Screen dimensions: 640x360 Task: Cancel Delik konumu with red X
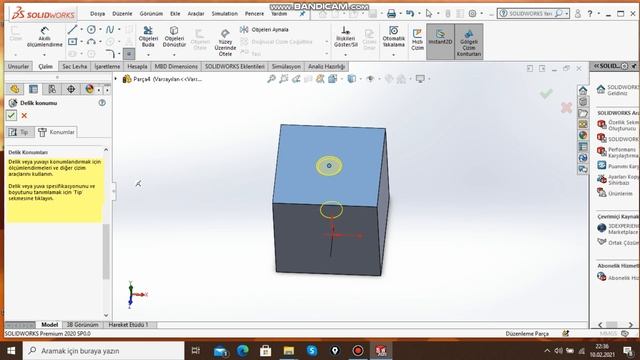[24, 116]
